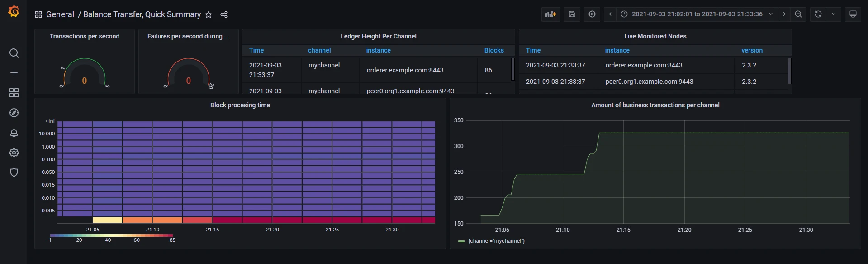Click the General folder breadcrumb link

coord(60,14)
